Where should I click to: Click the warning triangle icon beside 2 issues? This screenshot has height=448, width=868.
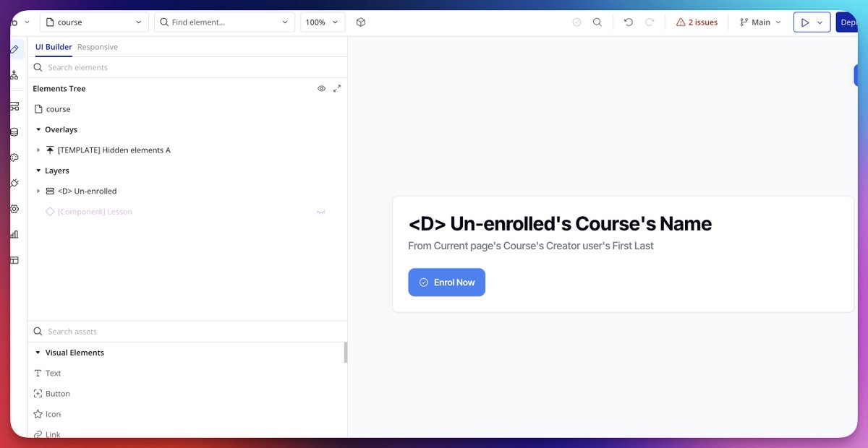pos(681,22)
